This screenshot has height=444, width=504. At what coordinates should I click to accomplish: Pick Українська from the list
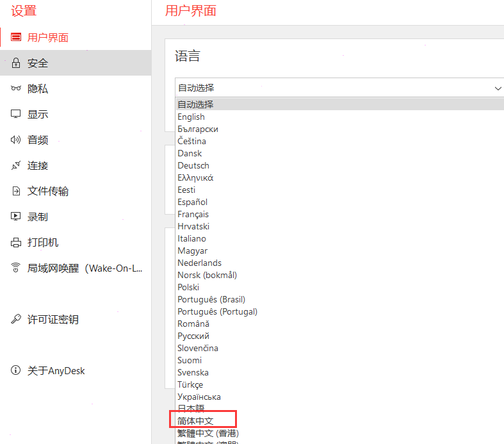pos(340,397)
